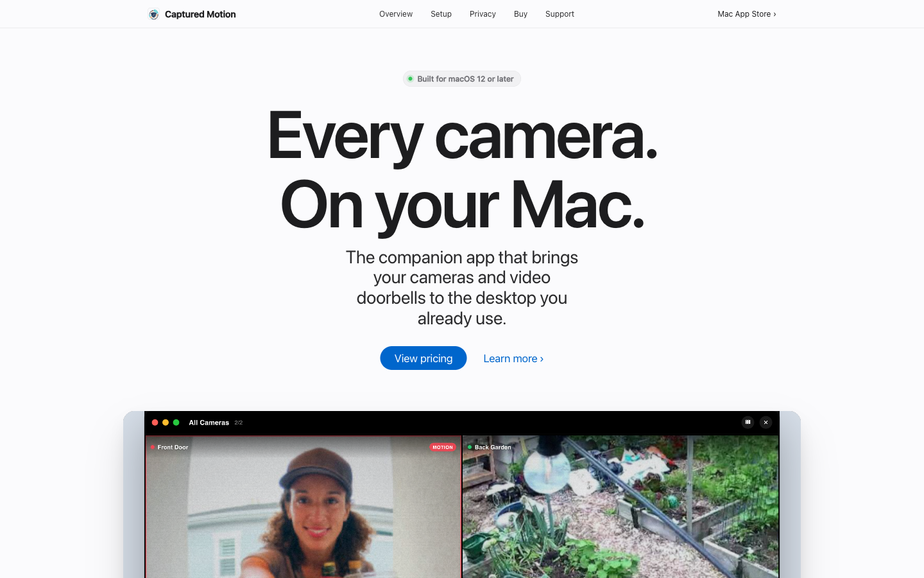Select the Back Garden camera feed
Image resolution: width=924 pixels, height=578 pixels.
tap(620, 507)
